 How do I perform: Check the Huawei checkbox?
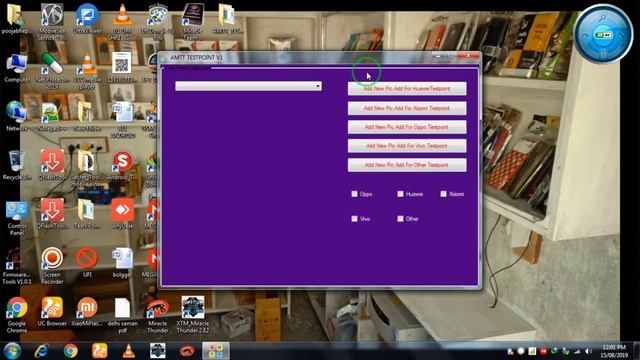tap(400, 194)
